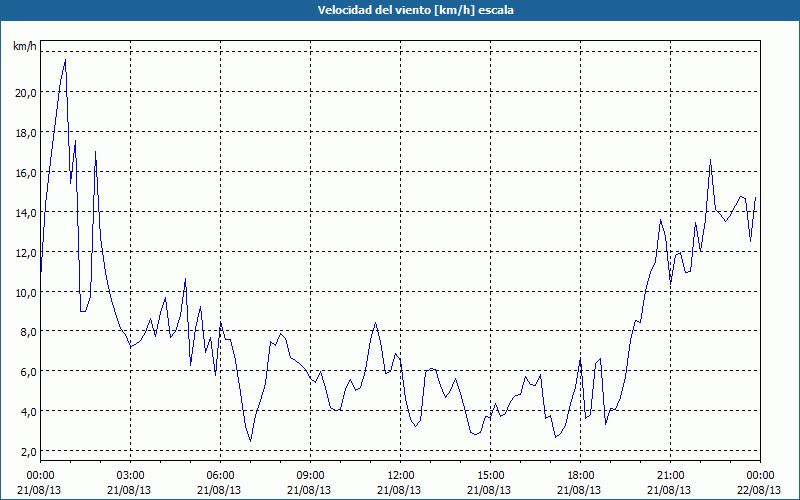Click the '20,0' y-axis label
The width and height of the screenshot is (800, 500).
tap(26, 93)
